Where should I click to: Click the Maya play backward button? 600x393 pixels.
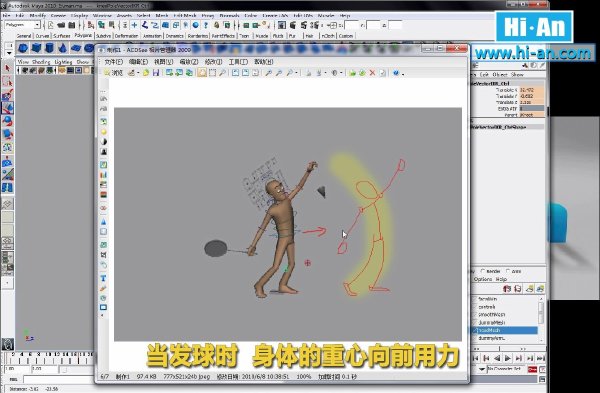pos(497,358)
